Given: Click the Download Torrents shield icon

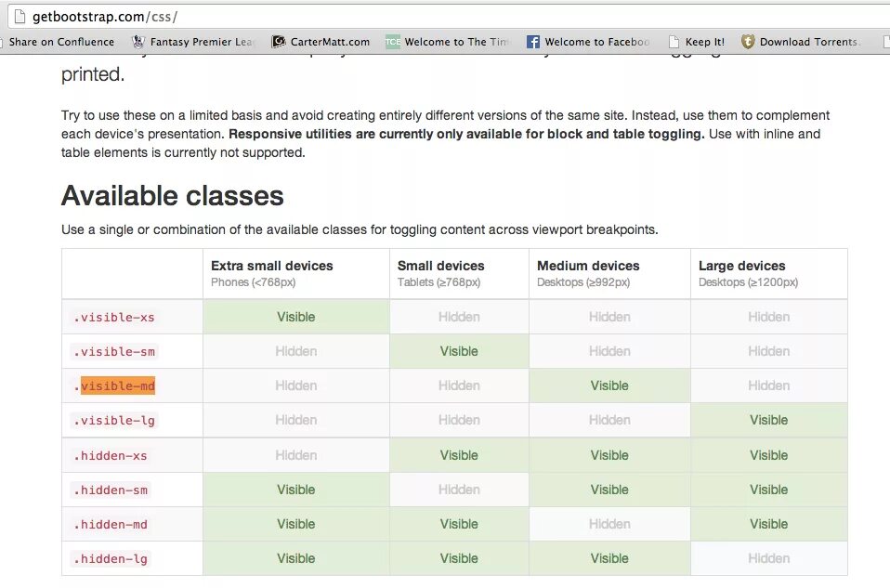Looking at the screenshot, I should (748, 41).
